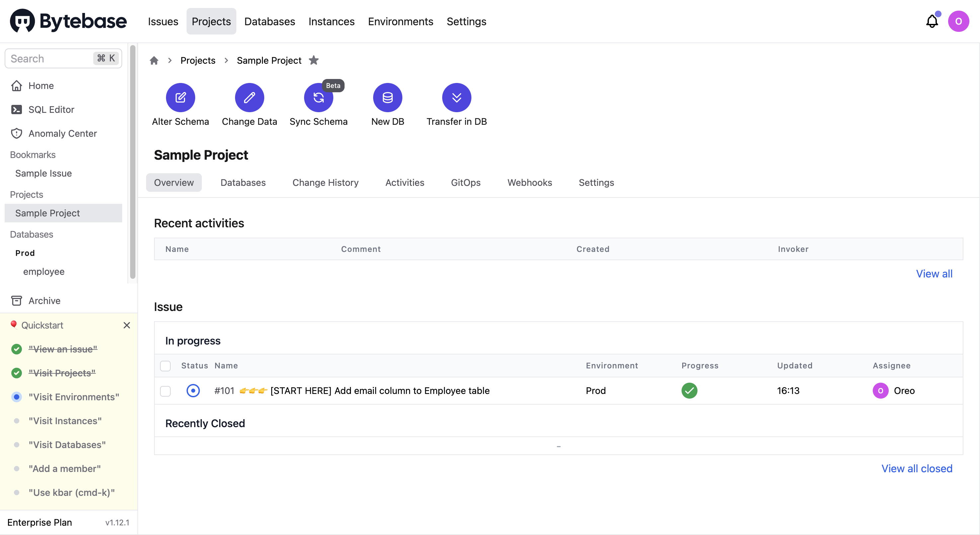Check the select-all issues header checkbox

pos(165,365)
